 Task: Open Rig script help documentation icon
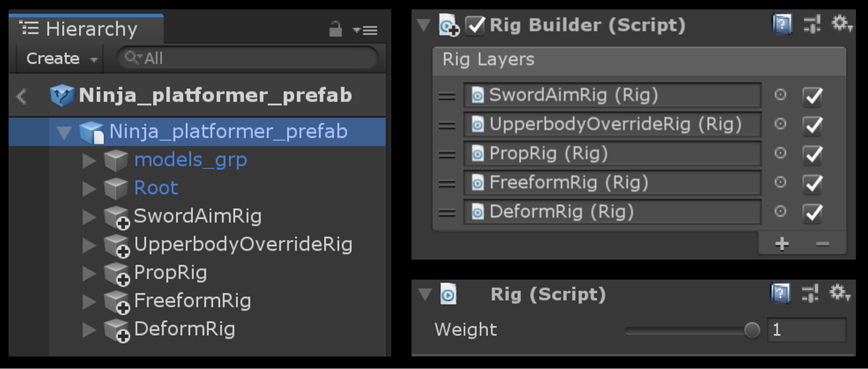click(x=780, y=293)
